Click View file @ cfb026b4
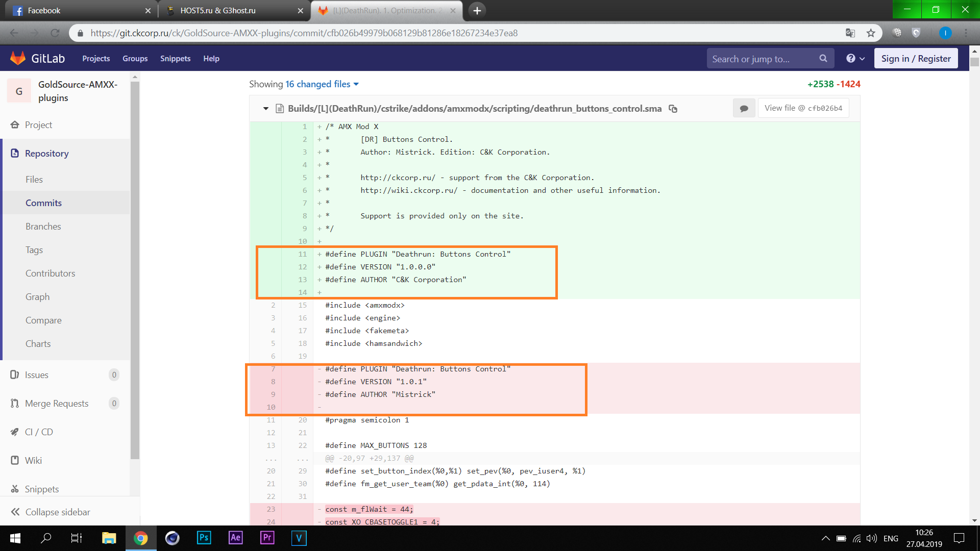 coord(803,108)
